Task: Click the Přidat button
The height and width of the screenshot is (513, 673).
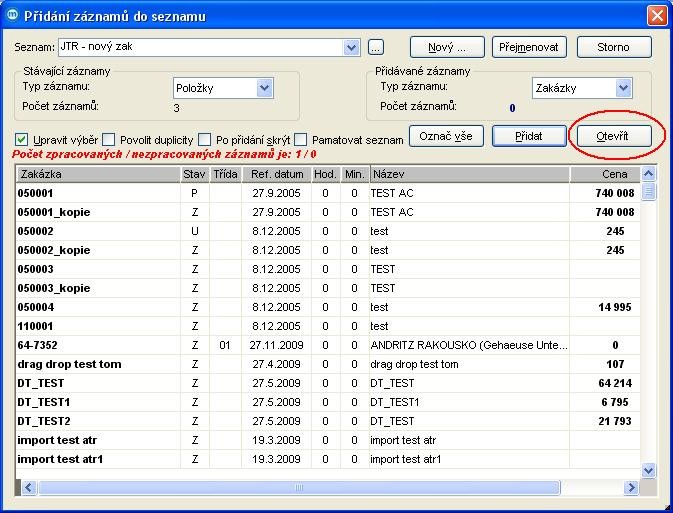Action: pos(529,136)
